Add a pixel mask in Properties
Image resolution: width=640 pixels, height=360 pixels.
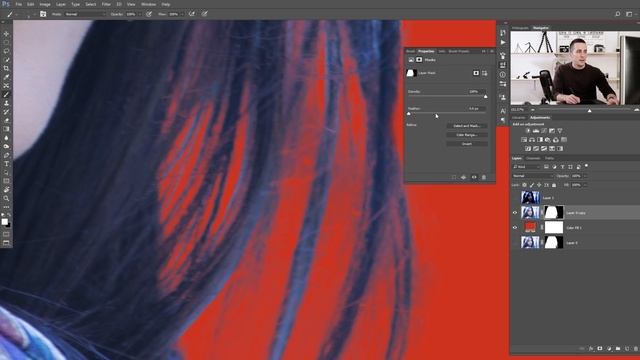(476, 73)
